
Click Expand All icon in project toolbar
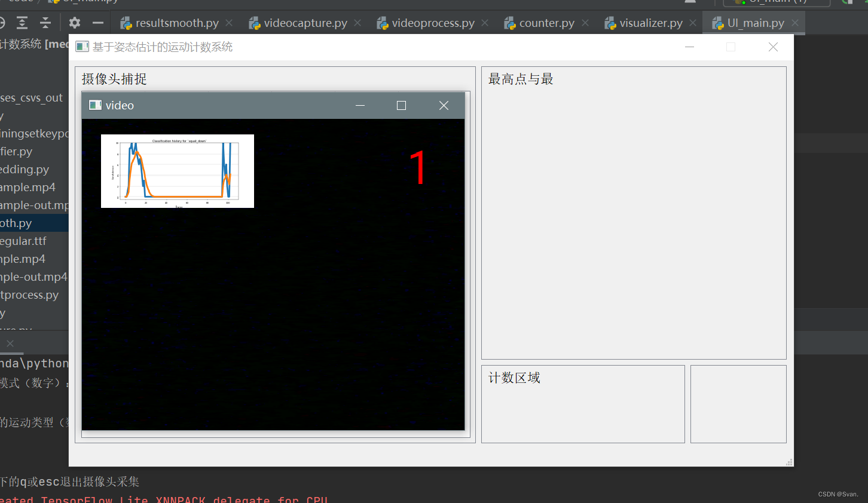point(22,23)
